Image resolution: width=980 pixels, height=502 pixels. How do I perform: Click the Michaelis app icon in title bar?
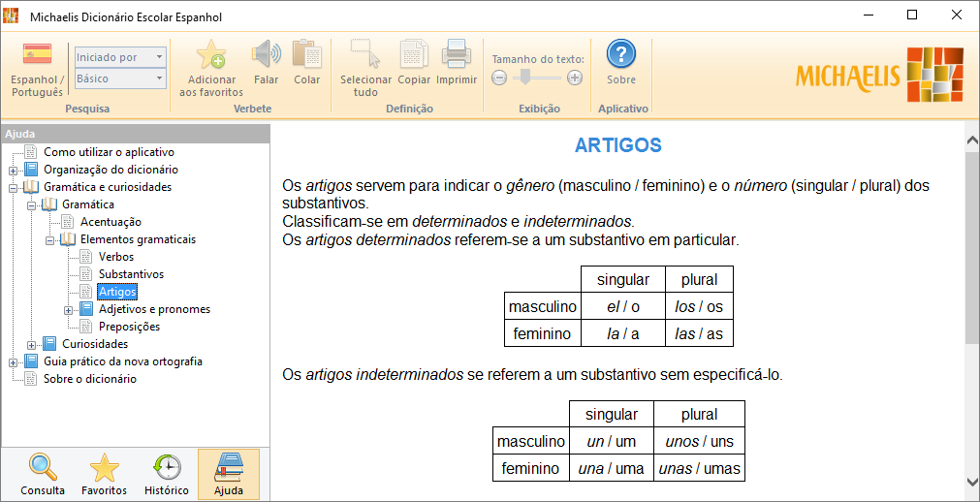pos(11,15)
